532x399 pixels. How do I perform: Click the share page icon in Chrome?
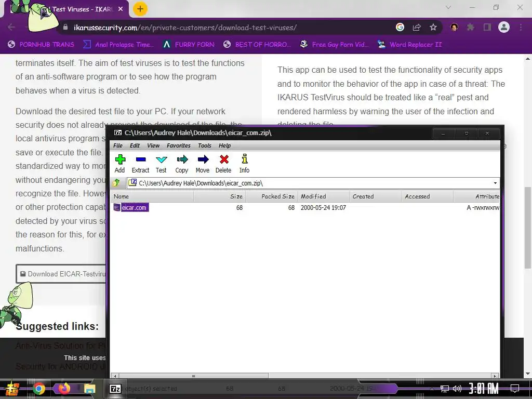(x=417, y=28)
